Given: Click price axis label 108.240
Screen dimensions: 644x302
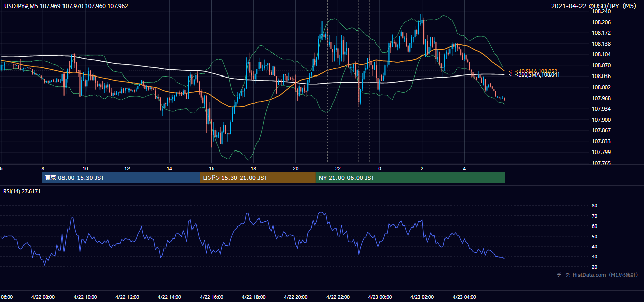Looking at the screenshot, I should [601, 11].
